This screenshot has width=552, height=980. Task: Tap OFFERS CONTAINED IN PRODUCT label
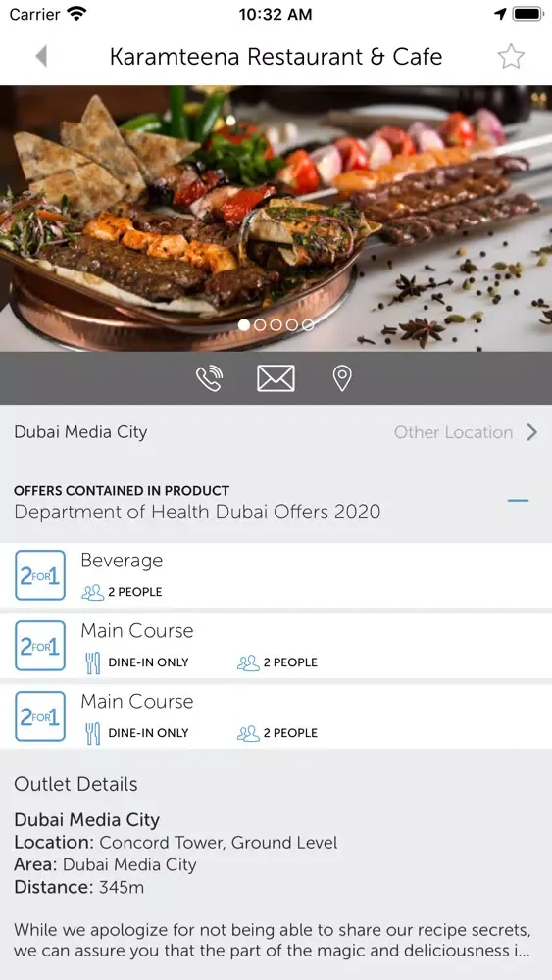(122, 491)
